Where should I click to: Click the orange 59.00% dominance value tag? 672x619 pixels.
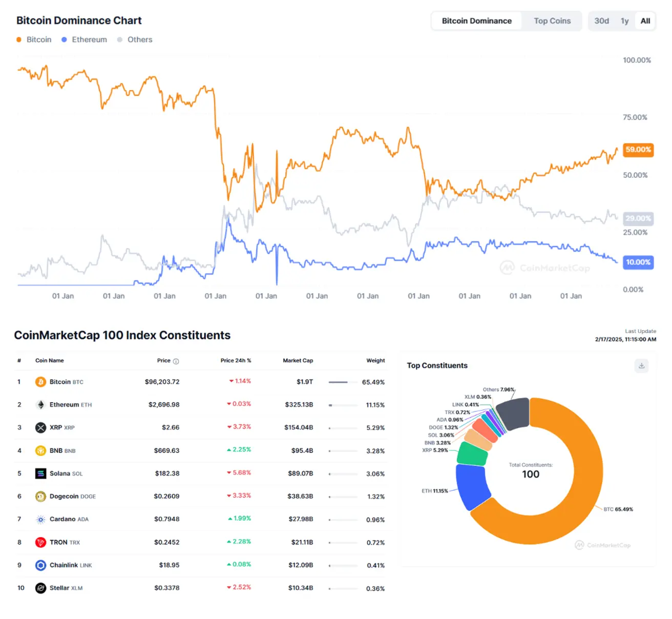click(x=638, y=150)
